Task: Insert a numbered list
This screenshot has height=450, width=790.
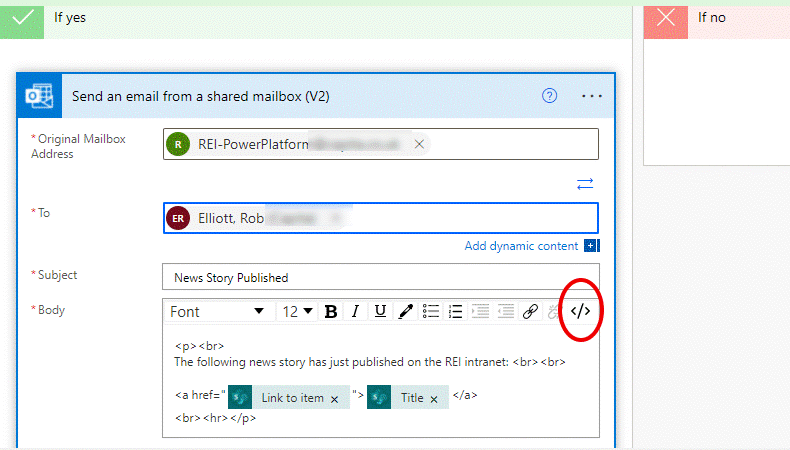Action: [x=455, y=311]
